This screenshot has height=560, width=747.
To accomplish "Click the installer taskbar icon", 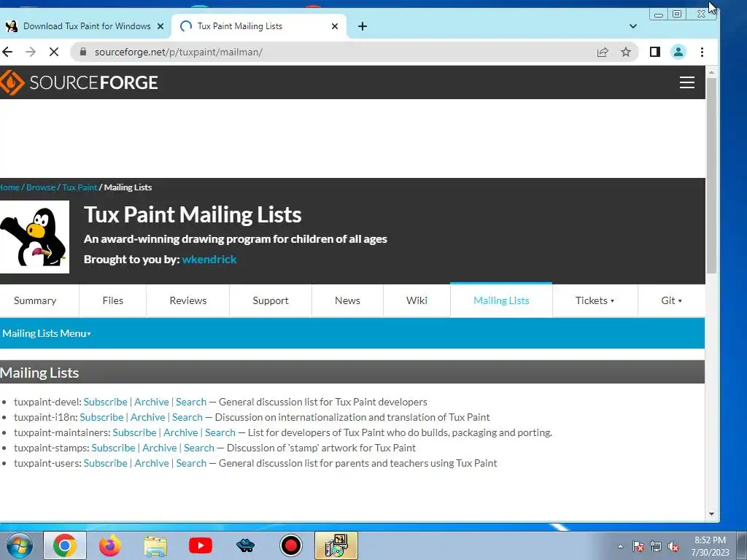I will (x=336, y=545).
